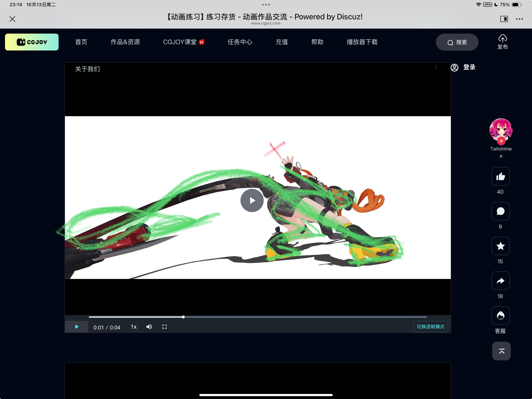532x399 pixels.
Task: Open the 首页 home page
Action: point(81,42)
